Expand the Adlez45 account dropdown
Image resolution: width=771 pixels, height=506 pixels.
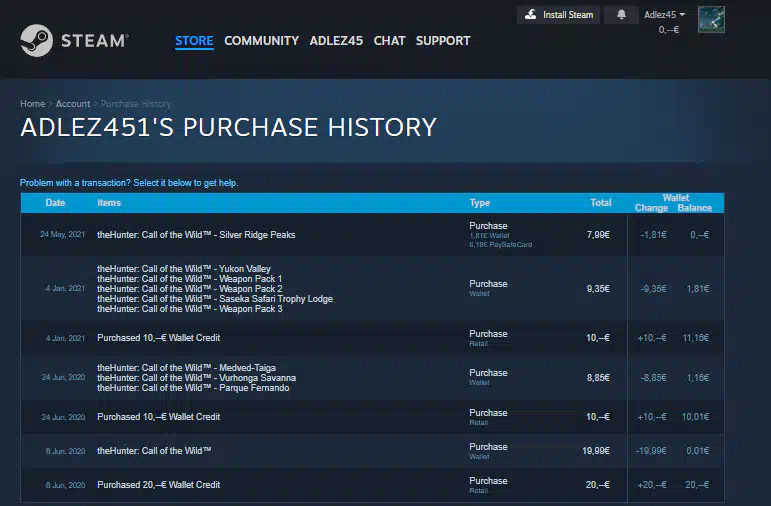tap(664, 15)
